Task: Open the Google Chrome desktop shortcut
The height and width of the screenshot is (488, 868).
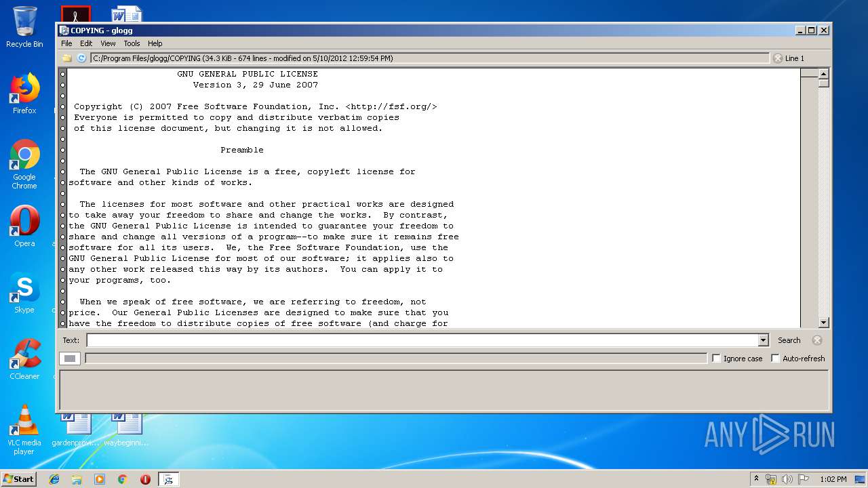Action: [24, 165]
